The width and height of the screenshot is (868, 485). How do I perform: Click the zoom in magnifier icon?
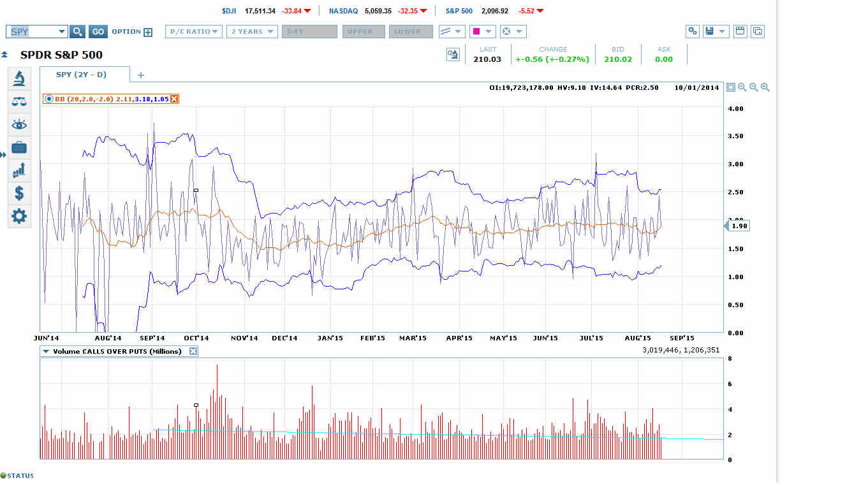tap(765, 87)
